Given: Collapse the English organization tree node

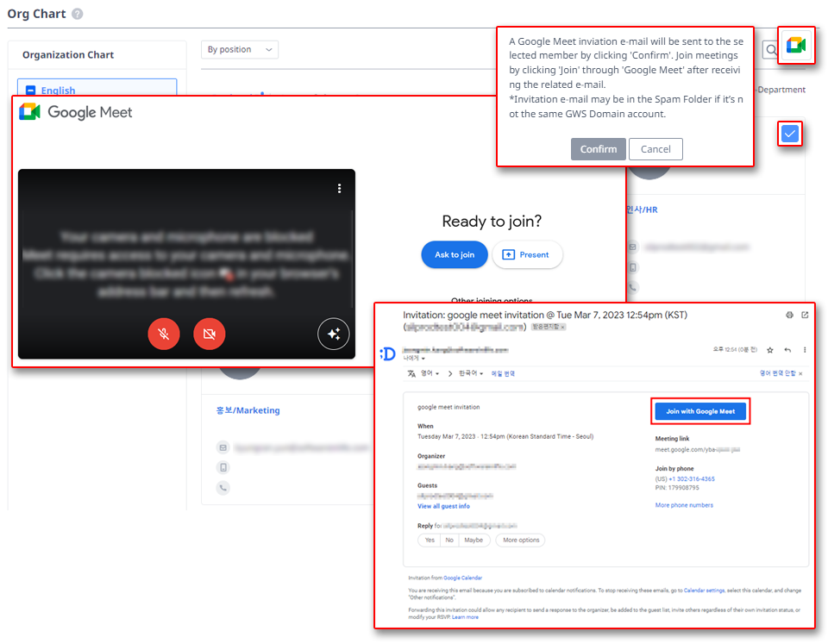Looking at the screenshot, I should 29,91.
